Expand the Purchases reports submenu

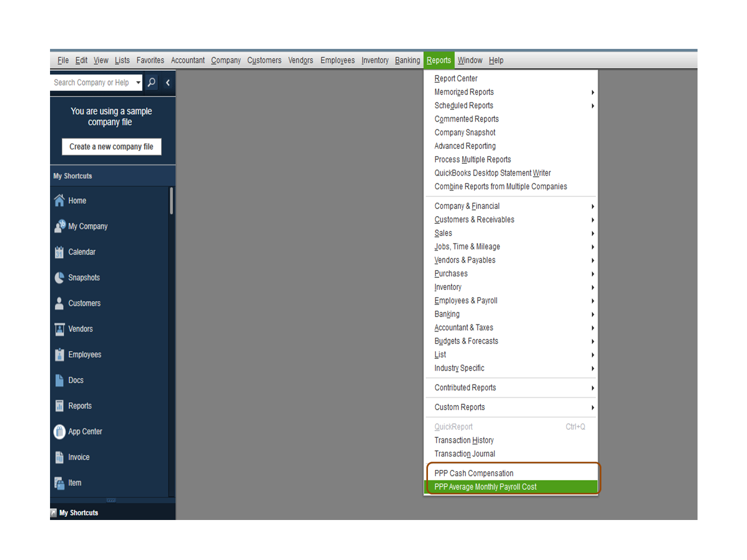[592, 274]
